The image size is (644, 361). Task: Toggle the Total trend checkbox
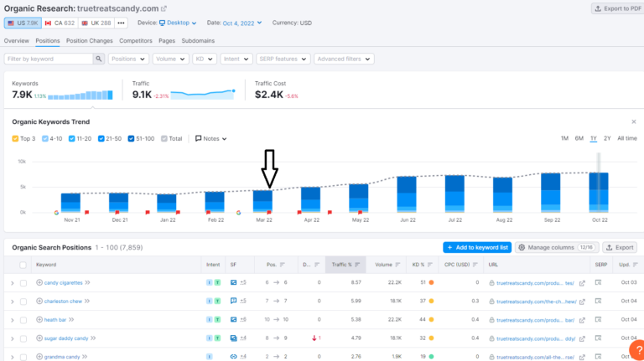click(x=164, y=139)
